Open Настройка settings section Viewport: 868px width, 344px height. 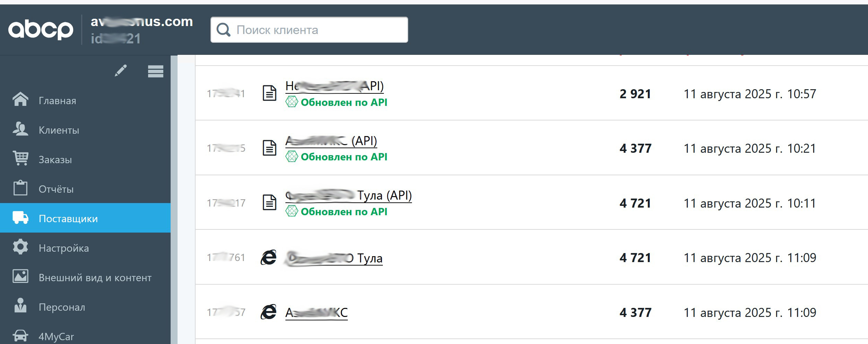[64, 248]
